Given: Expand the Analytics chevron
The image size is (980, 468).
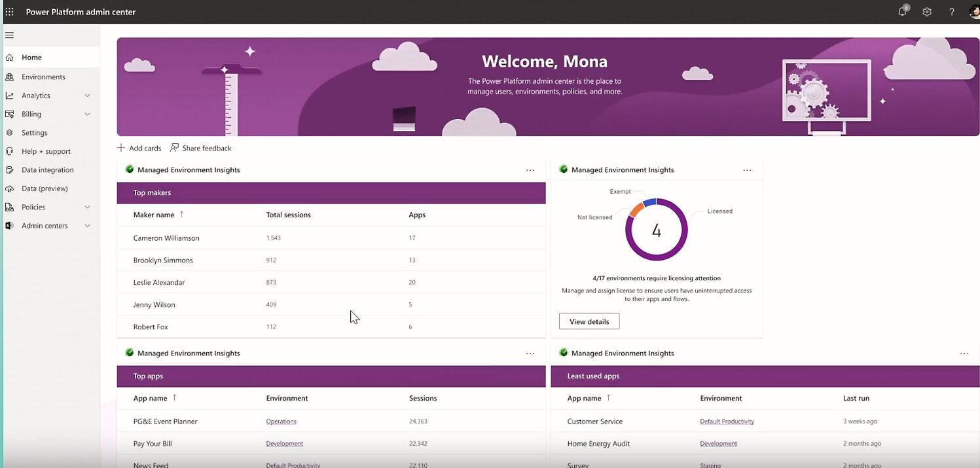Looking at the screenshot, I should point(88,96).
